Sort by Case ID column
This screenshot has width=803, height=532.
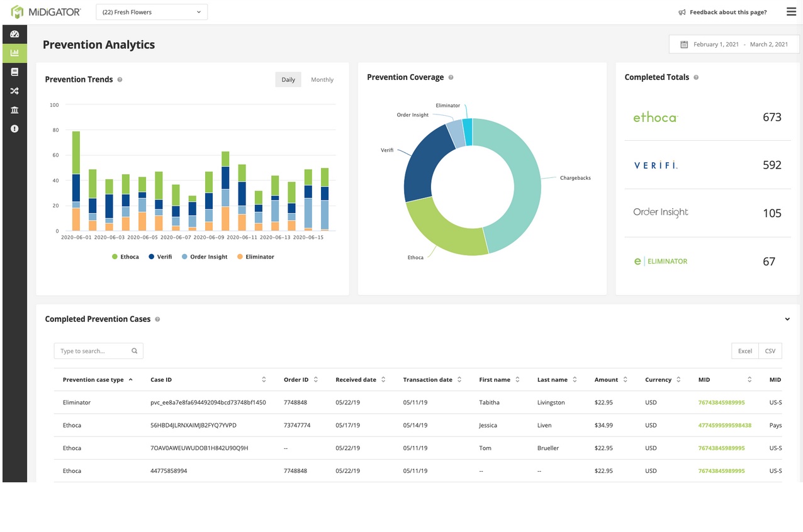coord(208,380)
